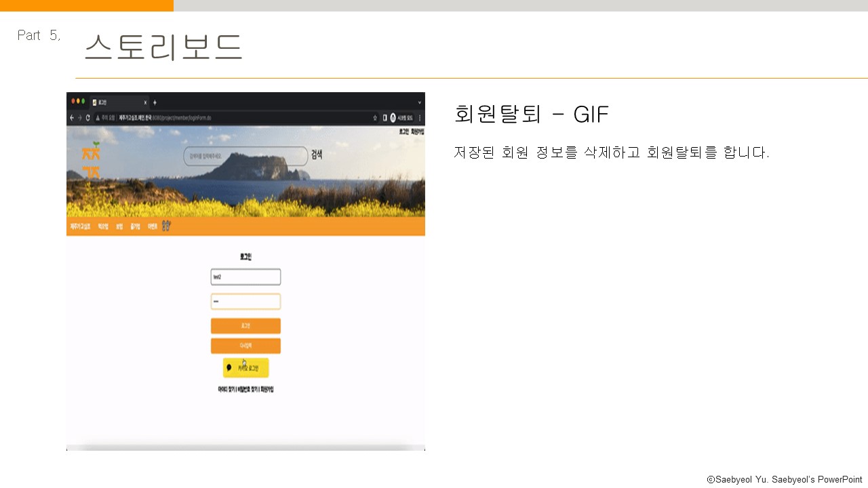
Task: Click the browser address bar URL
Action: point(165,118)
